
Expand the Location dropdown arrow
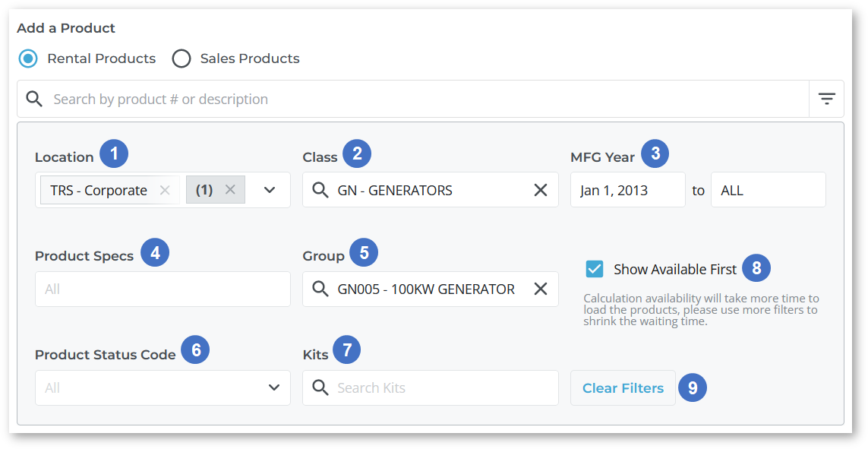(x=270, y=190)
